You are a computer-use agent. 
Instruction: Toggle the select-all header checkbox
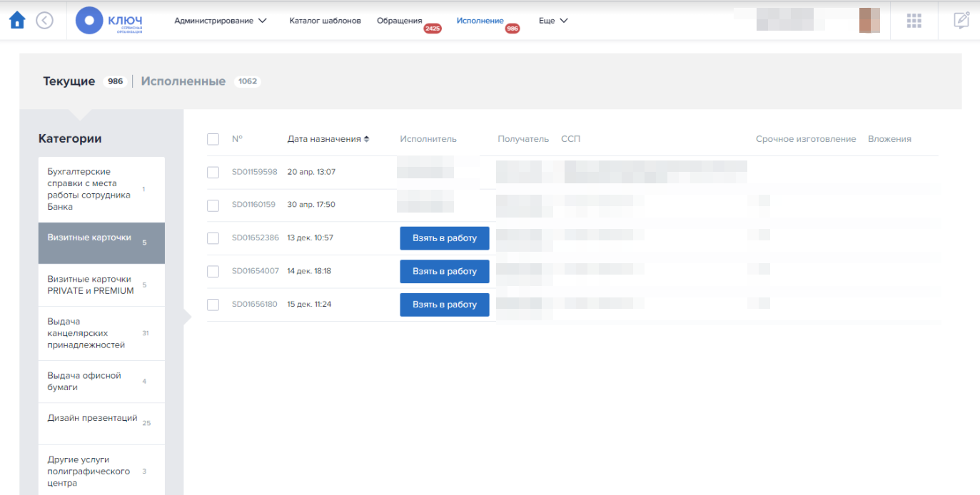pyautogui.click(x=213, y=139)
